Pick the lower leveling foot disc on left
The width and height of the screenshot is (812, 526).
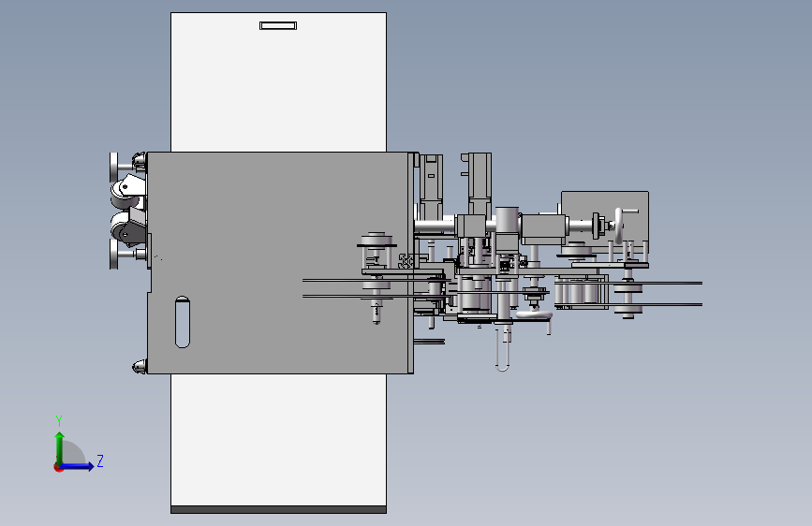click(x=114, y=255)
